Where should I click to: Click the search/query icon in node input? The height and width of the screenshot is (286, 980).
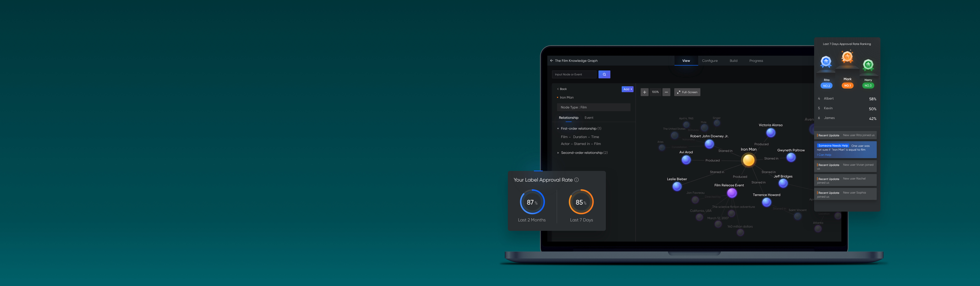604,75
